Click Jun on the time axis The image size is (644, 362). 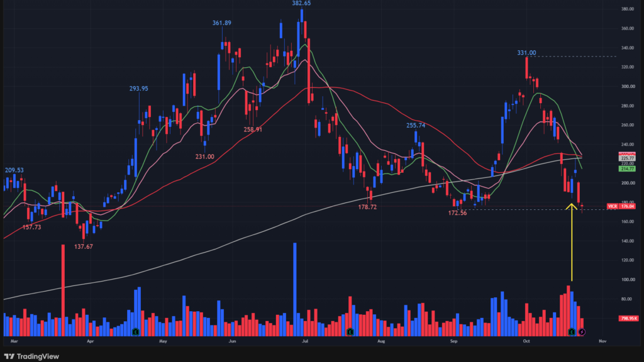coord(232,341)
